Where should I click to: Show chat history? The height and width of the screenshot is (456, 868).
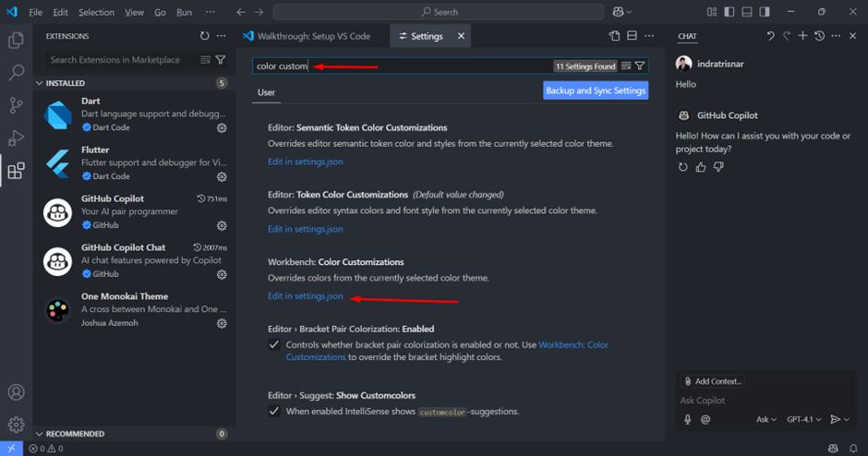[x=819, y=36]
